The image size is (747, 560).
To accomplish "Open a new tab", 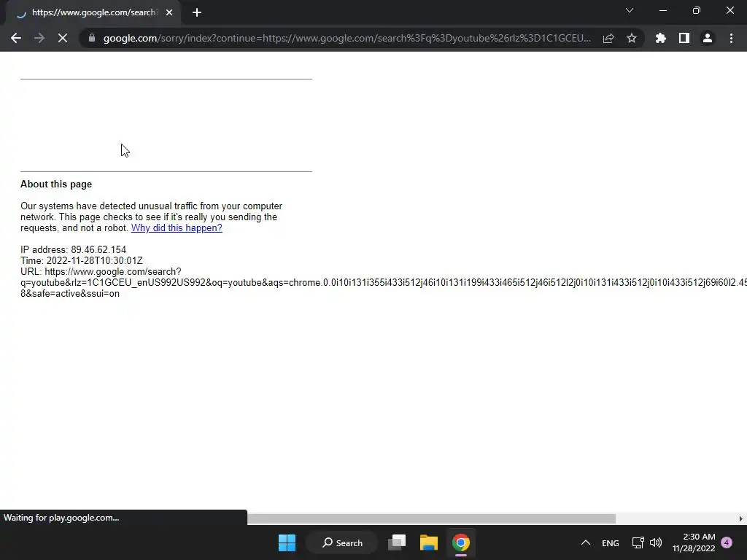I will tap(197, 13).
